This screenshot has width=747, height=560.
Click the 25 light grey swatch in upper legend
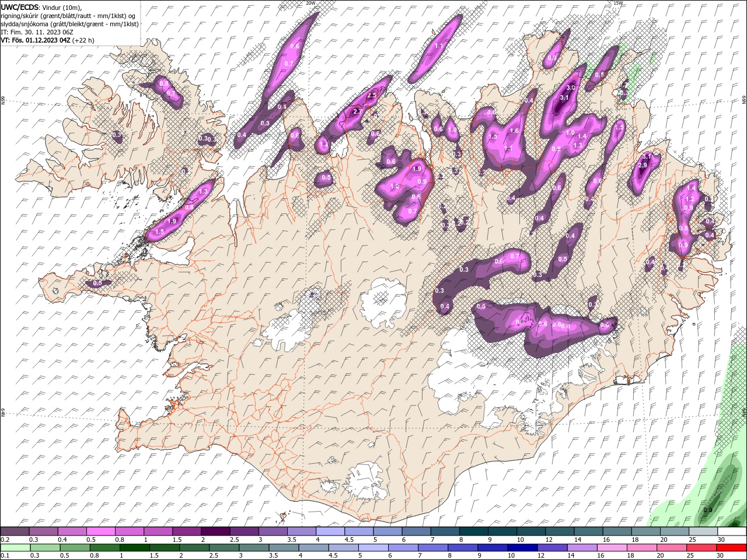tap(703, 531)
